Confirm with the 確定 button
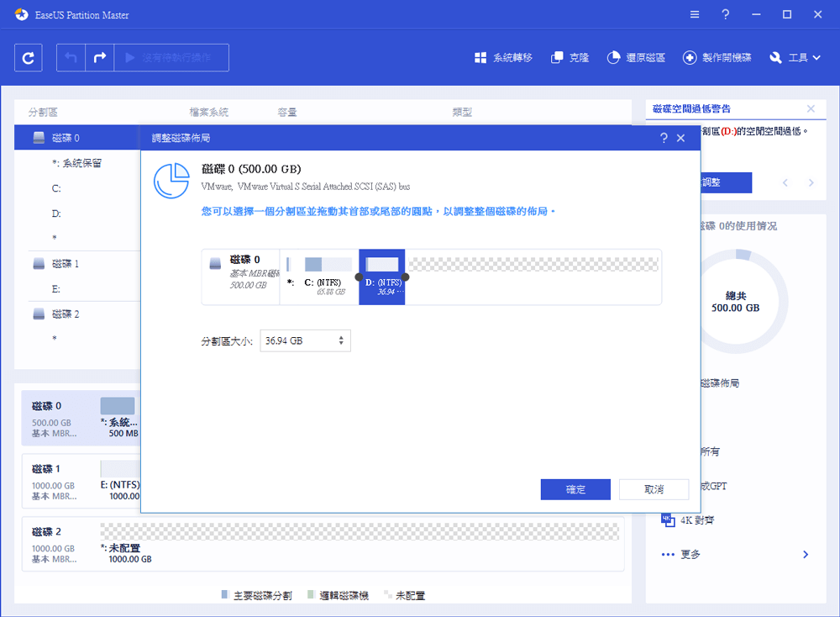Screen dimensions: 840x617 point(575,489)
